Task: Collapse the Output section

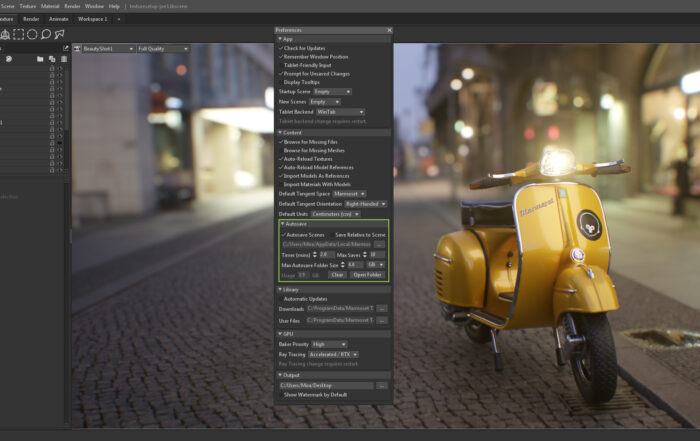Action: tap(280, 375)
